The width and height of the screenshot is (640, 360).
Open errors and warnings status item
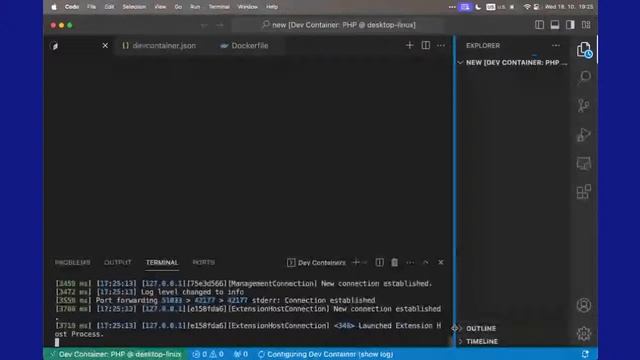click(x=208, y=354)
